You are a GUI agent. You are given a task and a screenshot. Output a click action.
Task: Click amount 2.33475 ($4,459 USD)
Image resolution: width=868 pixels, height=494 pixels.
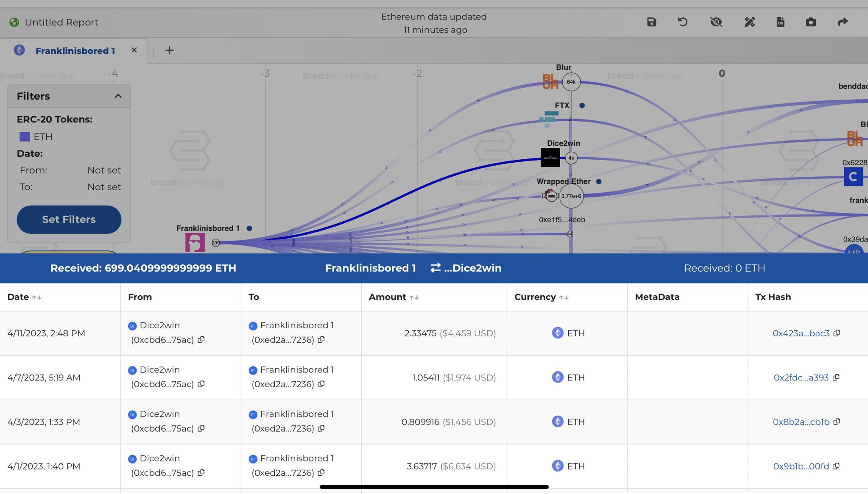click(450, 333)
